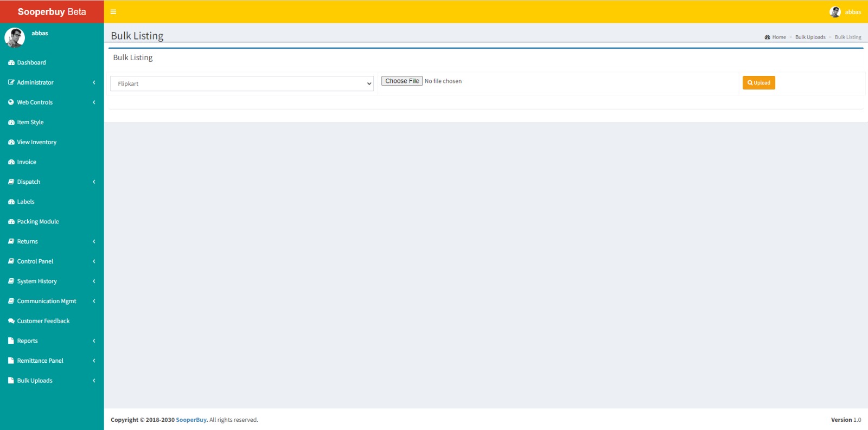This screenshot has width=868, height=430.
Task: Open the Packing Module menu item
Action: pos(37,222)
